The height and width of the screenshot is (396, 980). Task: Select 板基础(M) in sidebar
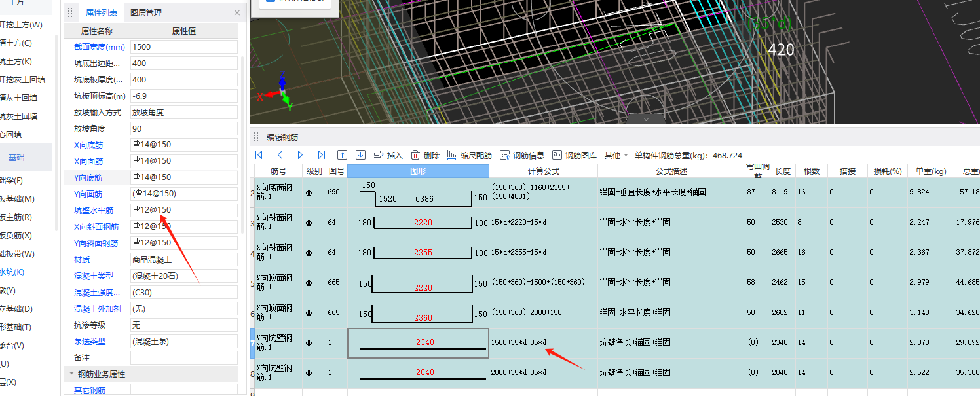[x=17, y=198]
